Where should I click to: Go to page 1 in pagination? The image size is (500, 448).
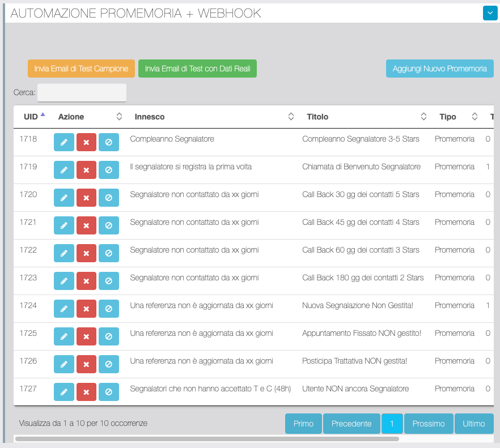coord(392,424)
